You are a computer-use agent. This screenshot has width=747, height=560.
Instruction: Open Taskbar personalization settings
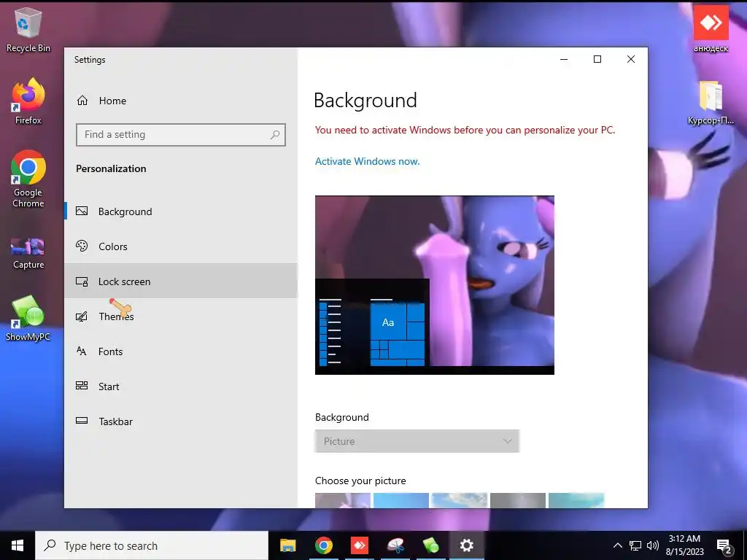tap(181, 421)
